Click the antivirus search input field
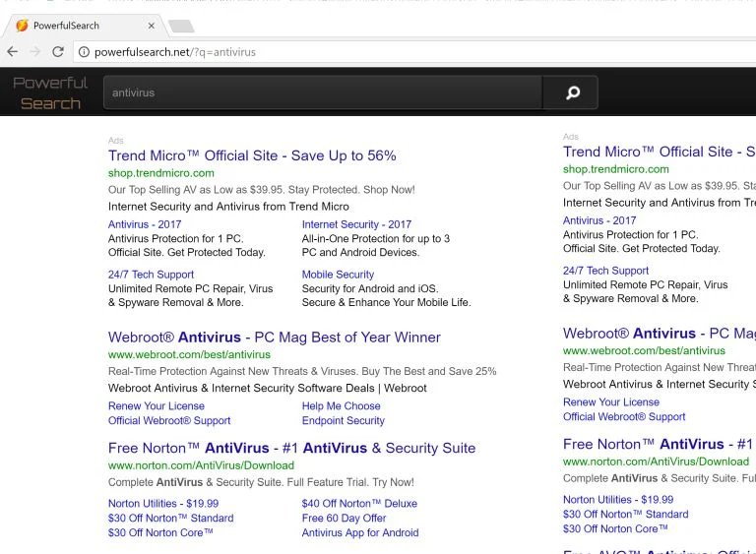 [x=323, y=92]
